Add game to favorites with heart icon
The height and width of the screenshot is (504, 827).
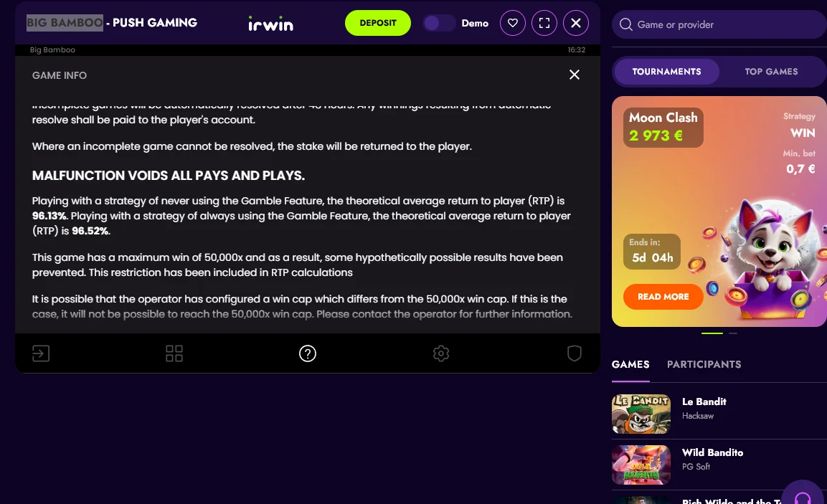tap(513, 23)
